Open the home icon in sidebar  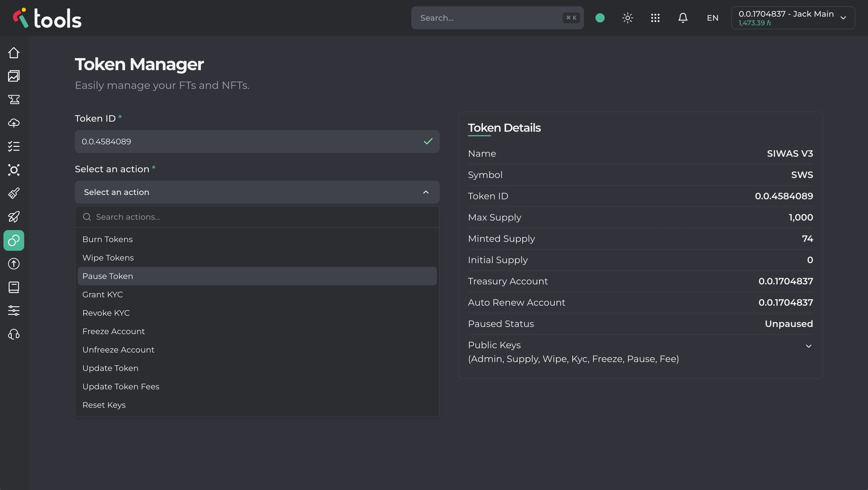[14, 53]
